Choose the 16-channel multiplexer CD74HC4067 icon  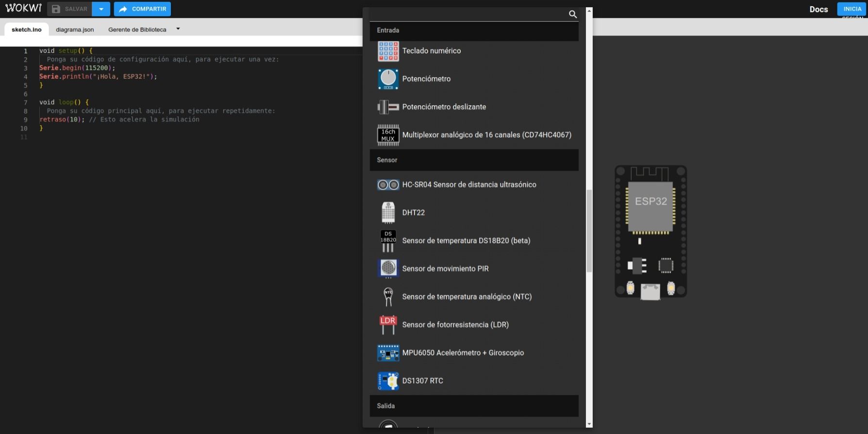pyautogui.click(x=388, y=135)
